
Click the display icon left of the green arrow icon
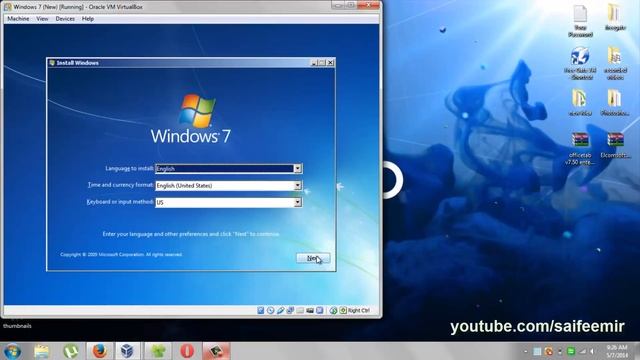[320, 311]
